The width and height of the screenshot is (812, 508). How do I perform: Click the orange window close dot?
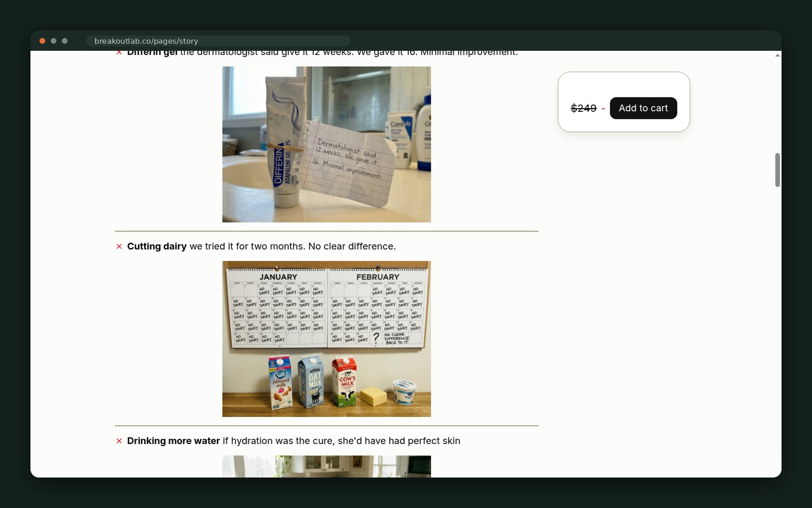click(x=43, y=41)
